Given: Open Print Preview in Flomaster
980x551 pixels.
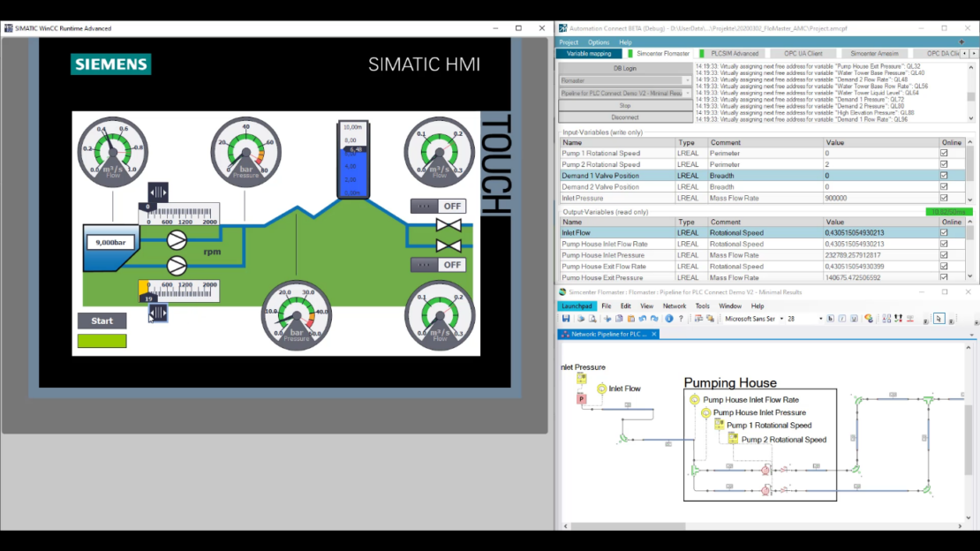Looking at the screenshot, I should [592, 317].
